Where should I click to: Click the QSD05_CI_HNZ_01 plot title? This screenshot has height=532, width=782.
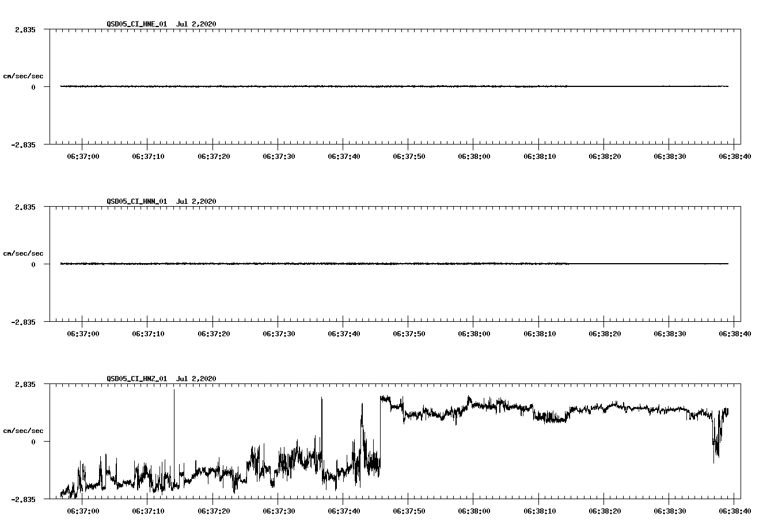point(161,378)
